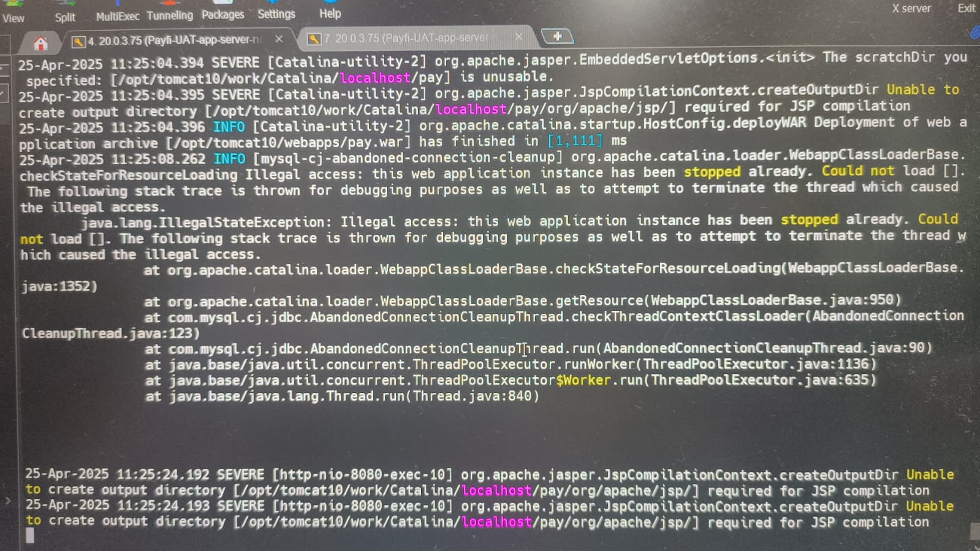Click 'Thread.java:840' in the stack trace
Image resolution: width=980 pixels, height=551 pixels.
(472, 396)
